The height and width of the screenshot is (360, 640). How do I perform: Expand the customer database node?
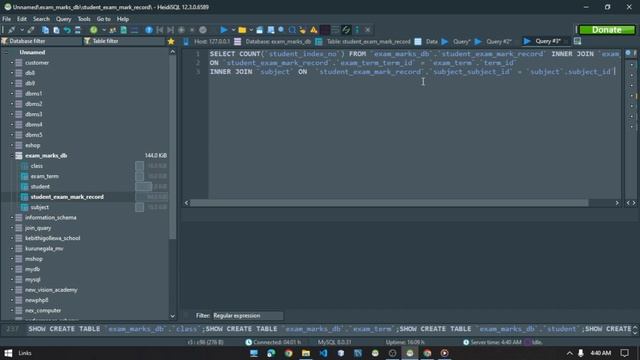coord(12,62)
